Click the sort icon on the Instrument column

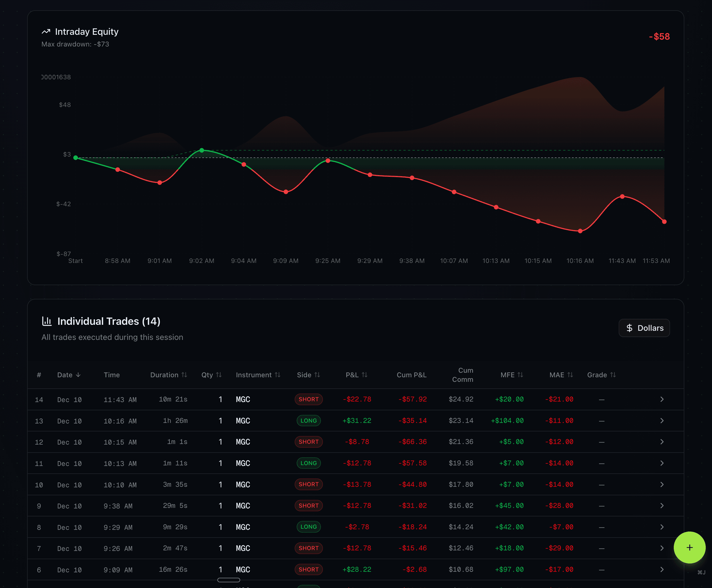[x=278, y=375]
